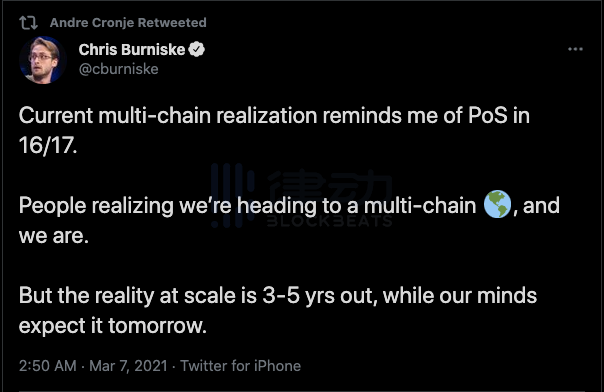
Task: Click the retweet arrows icon
Action: 29,23
